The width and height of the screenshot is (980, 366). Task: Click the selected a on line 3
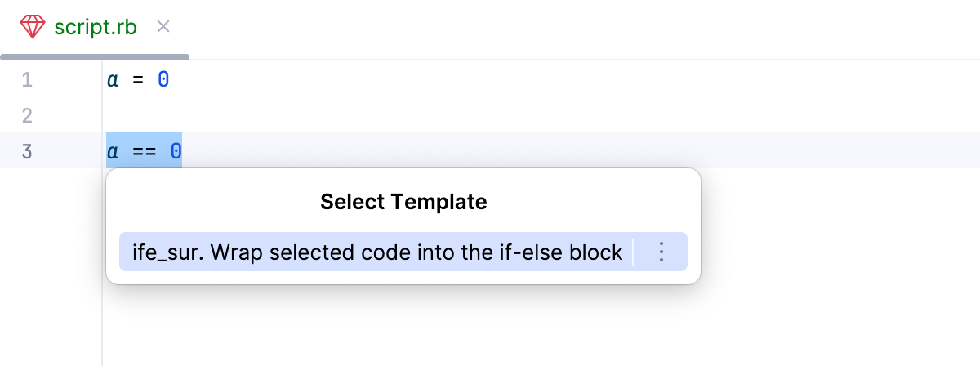112,152
